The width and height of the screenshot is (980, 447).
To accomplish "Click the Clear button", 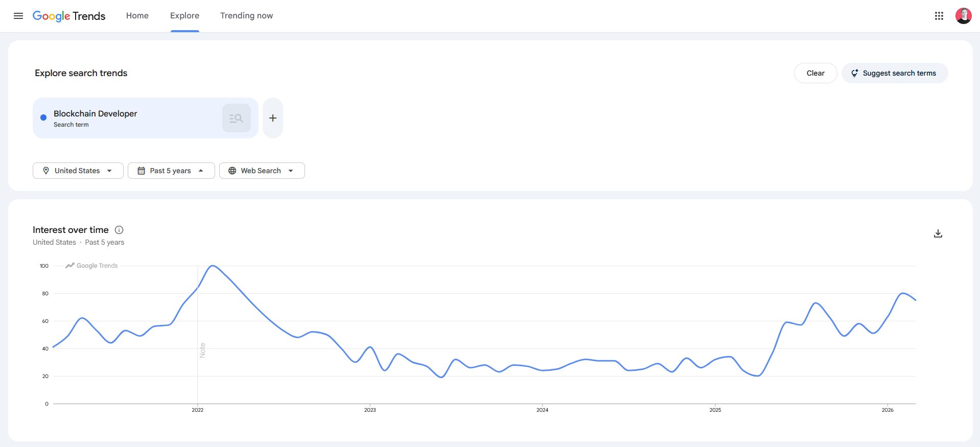I will point(815,73).
